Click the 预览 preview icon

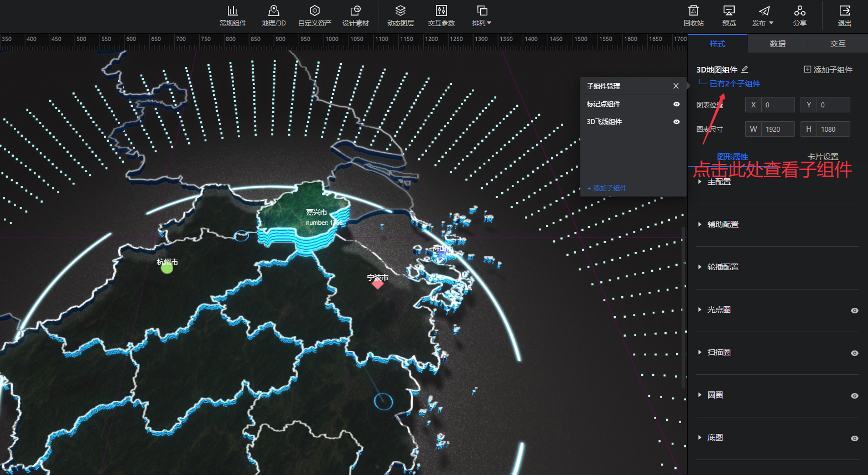pos(729,16)
